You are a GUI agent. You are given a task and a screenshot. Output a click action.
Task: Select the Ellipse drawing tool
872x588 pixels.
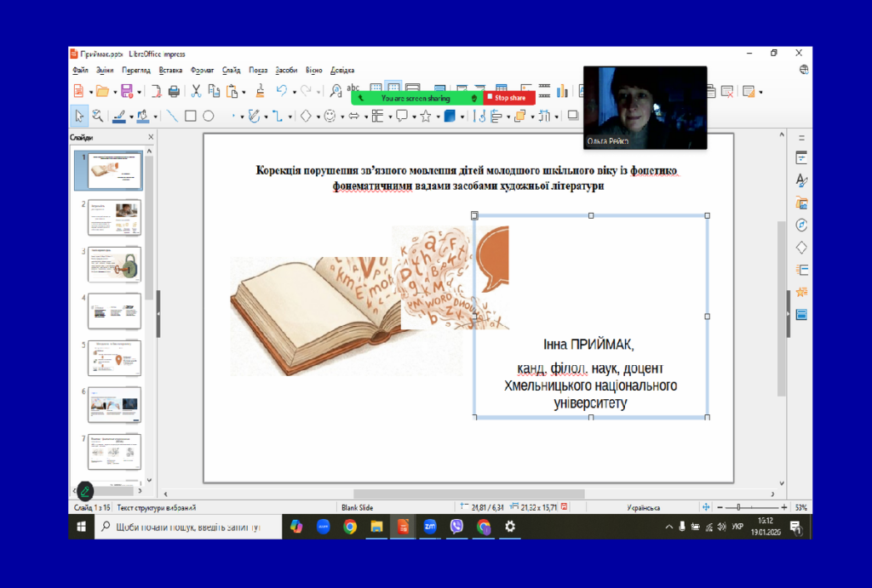209,117
